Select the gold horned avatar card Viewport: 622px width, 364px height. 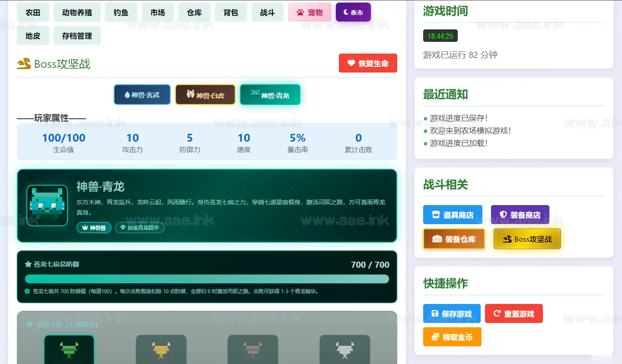pyautogui.click(x=161, y=349)
